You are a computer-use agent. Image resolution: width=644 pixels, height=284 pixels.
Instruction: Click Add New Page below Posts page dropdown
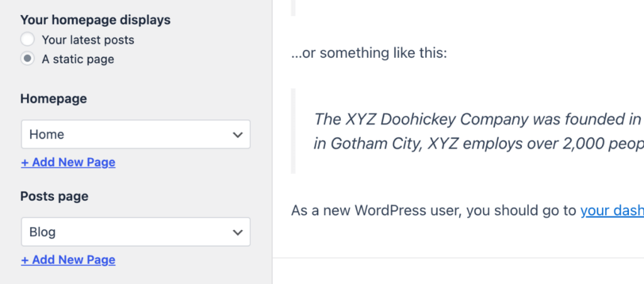68,259
